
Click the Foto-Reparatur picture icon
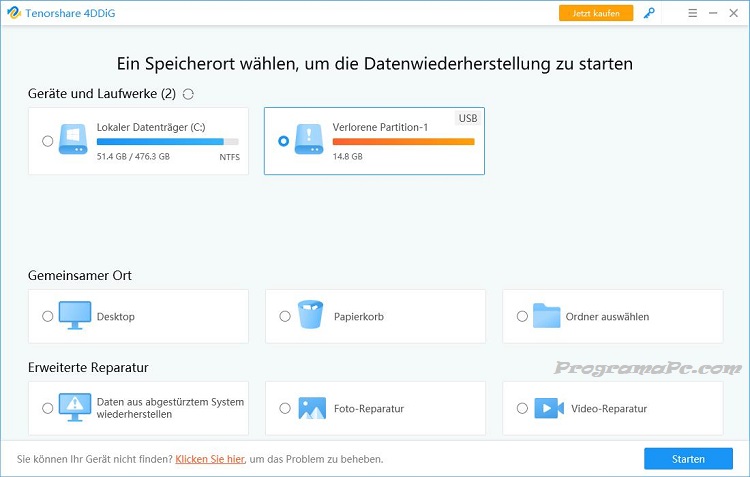311,408
